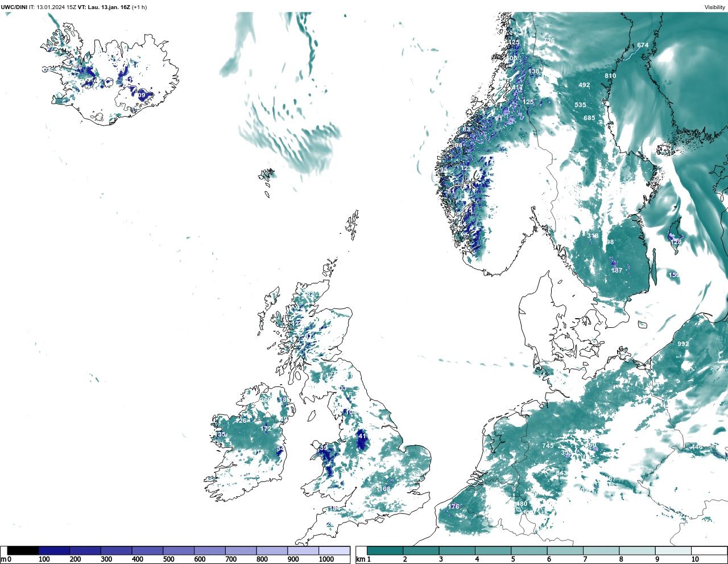Viewport: 728px width, 564px height.
Task: Click the 492 visibility value in Sweden
Action: [x=584, y=85]
